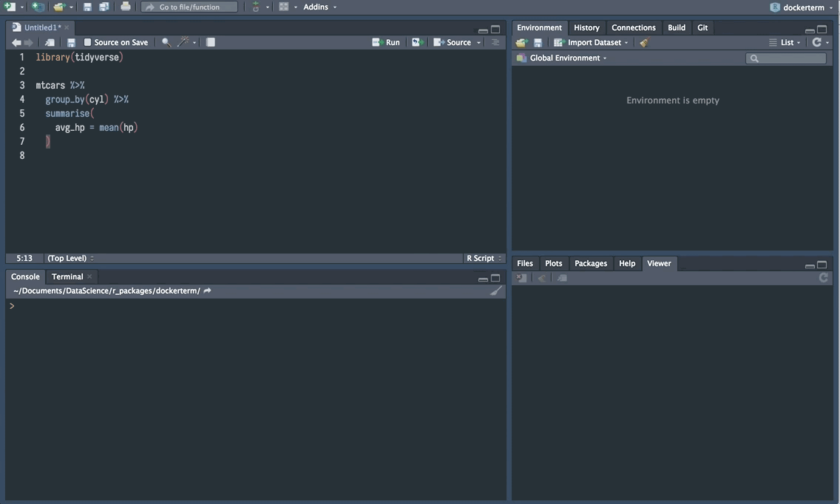Toggle Source on Save checkbox
Viewport: 840px width, 504px height.
87,42
